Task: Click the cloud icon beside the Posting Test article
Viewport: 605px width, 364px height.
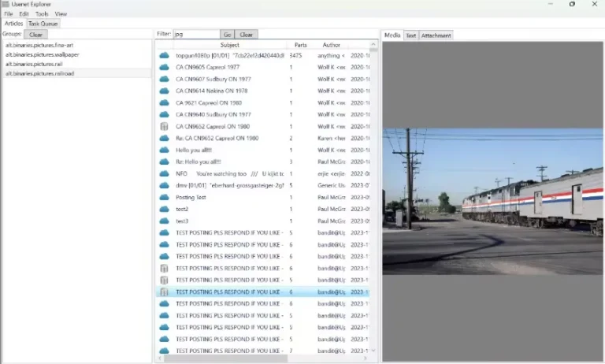Action: pos(164,197)
